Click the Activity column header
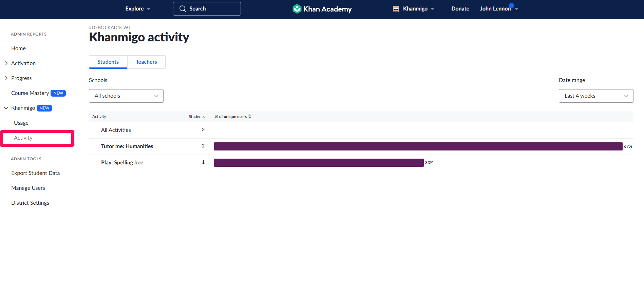Viewport: 644px width, 283px height. tap(99, 117)
